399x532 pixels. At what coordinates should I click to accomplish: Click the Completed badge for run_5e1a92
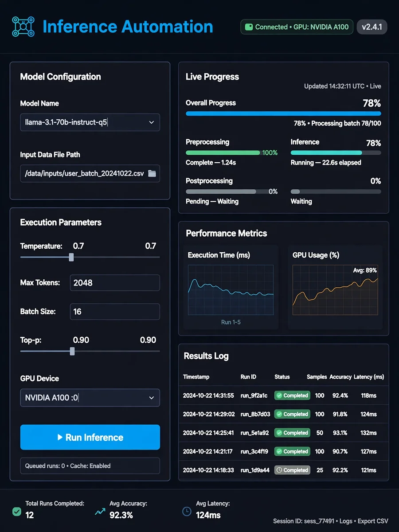click(292, 433)
